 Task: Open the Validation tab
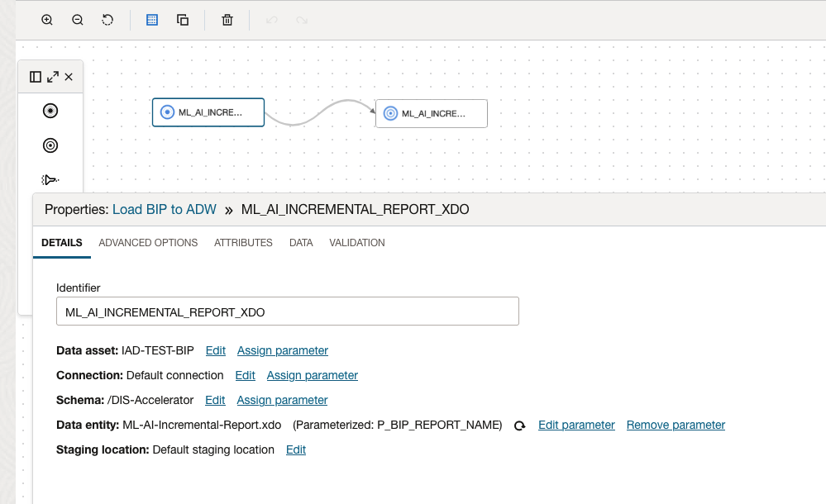pyautogui.click(x=356, y=242)
